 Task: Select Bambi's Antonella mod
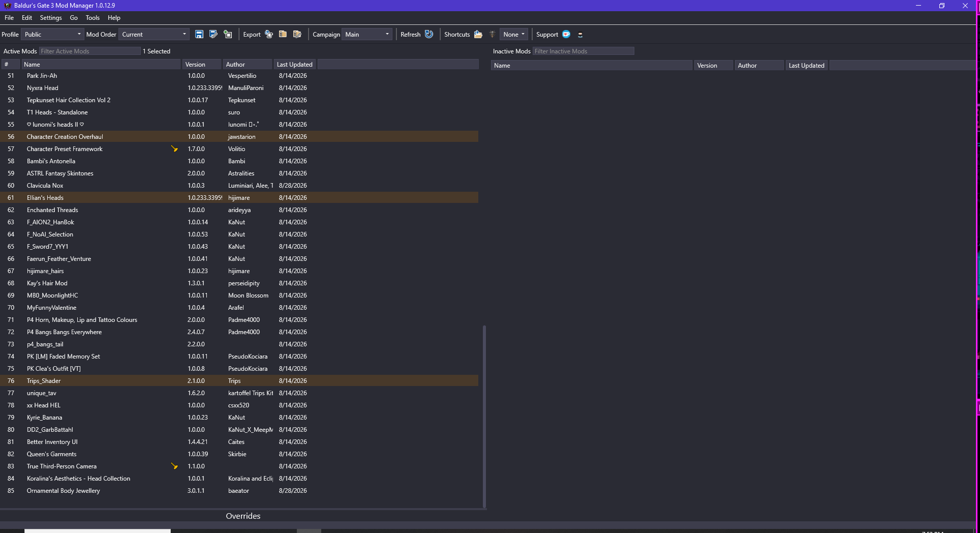point(51,161)
